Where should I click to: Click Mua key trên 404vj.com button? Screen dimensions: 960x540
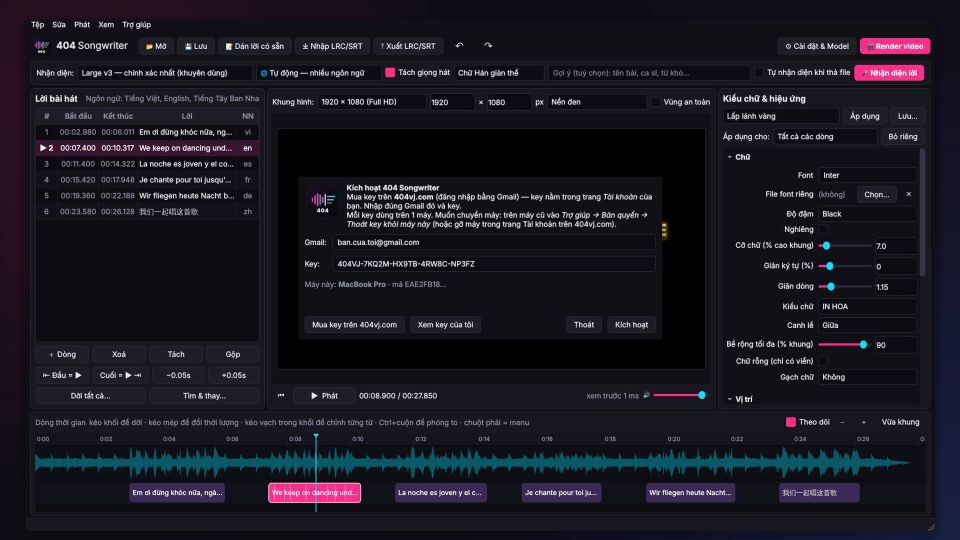[x=354, y=324]
